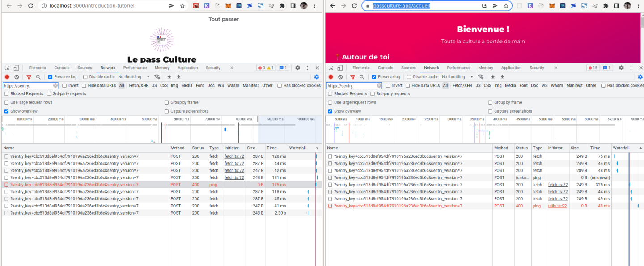This screenshot has height=266, width=644.
Task: Enable Capture screenshots in left DevTools
Action: pyautogui.click(x=167, y=111)
